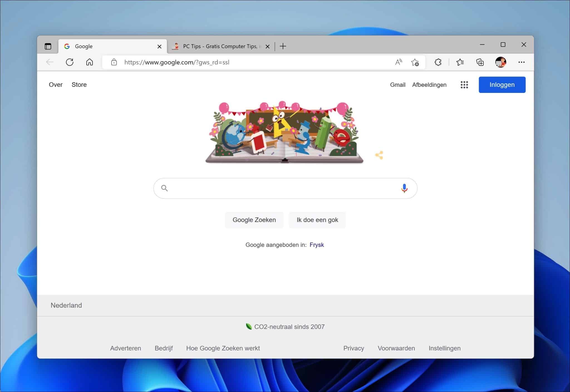
Task: Open the Favorites list icon
Action: [460, 62]
